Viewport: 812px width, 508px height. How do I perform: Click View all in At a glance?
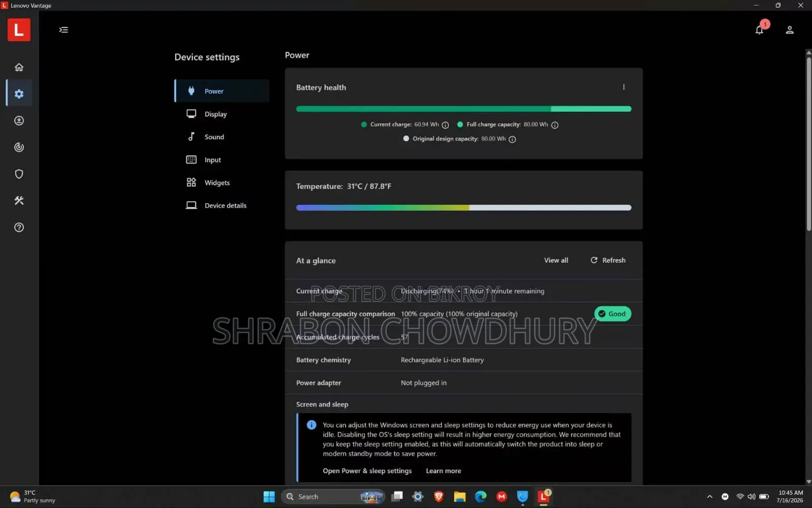pyautogui.click(x=556, y=260)
